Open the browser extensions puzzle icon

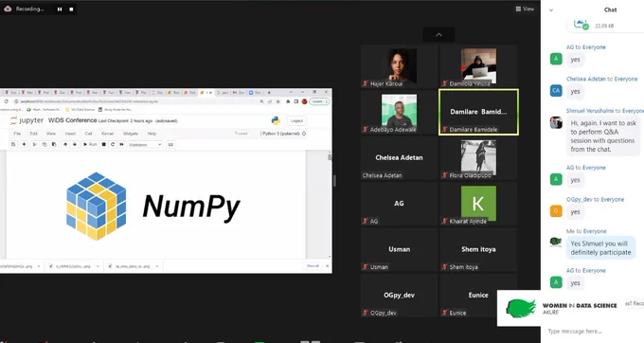tap(288, 101)
